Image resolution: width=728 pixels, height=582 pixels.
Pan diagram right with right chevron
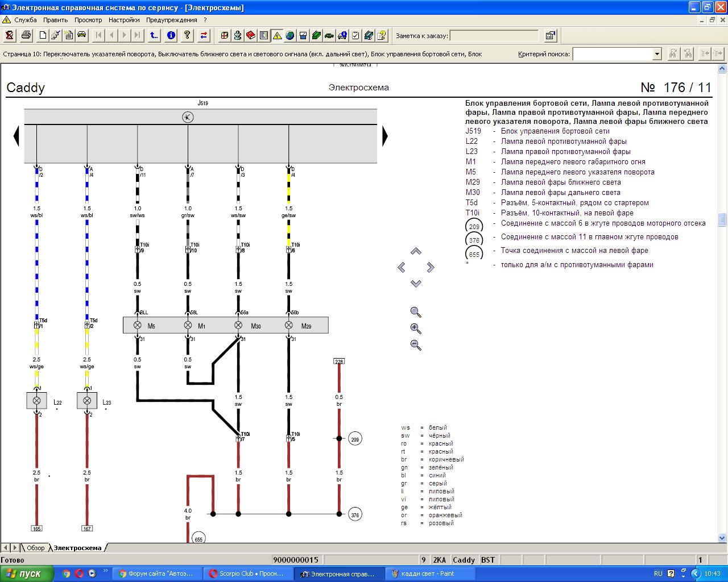[431, 267]
